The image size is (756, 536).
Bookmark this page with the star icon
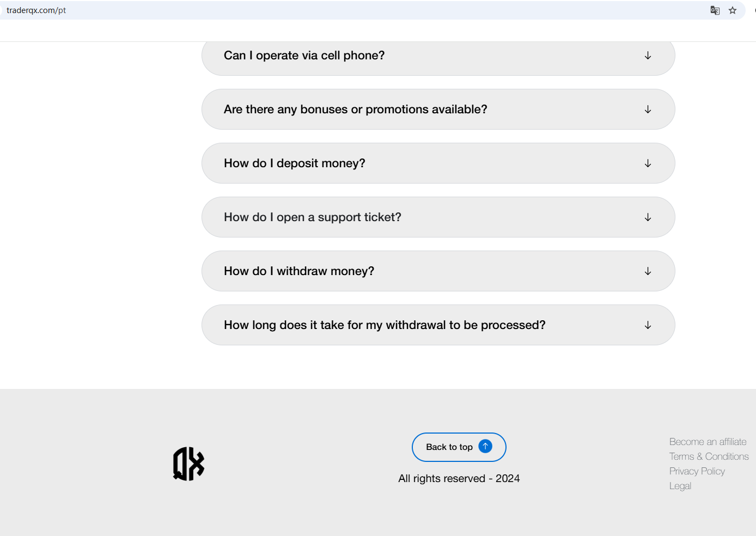pos(733,10)
